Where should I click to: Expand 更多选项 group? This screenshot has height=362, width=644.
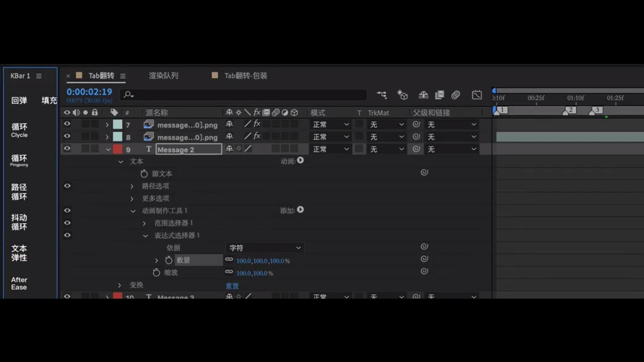pos(132,199)
